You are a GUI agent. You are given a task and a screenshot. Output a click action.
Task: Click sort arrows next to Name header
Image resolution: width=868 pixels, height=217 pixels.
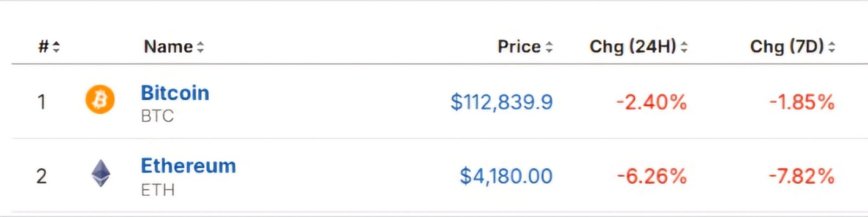point(200,47)
